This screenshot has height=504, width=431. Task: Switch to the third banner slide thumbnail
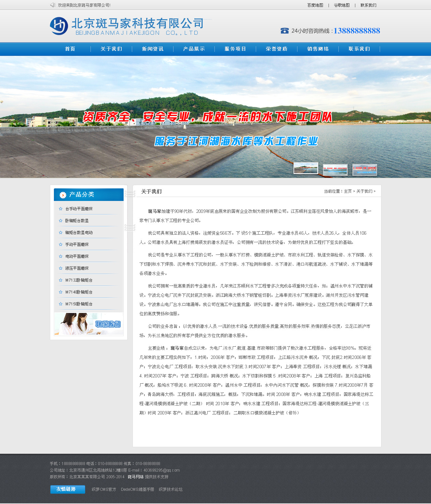(x=365, y=170)
